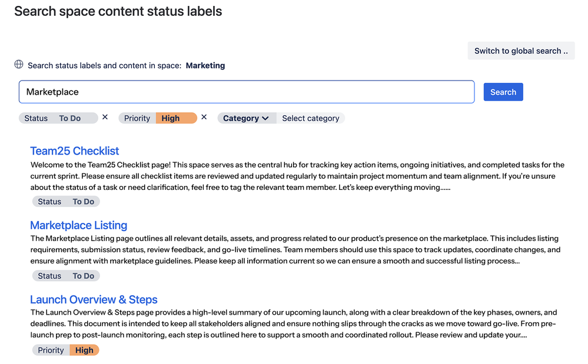The image size is (588, 364).
Task: Click the High label under Launch Overview & Steps
Action: 84,350
